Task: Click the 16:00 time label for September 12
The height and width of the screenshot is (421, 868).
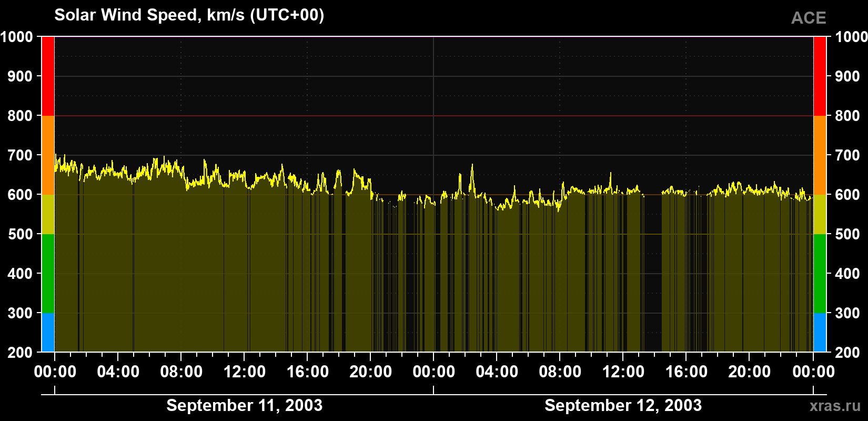Action: pos(686,372)
